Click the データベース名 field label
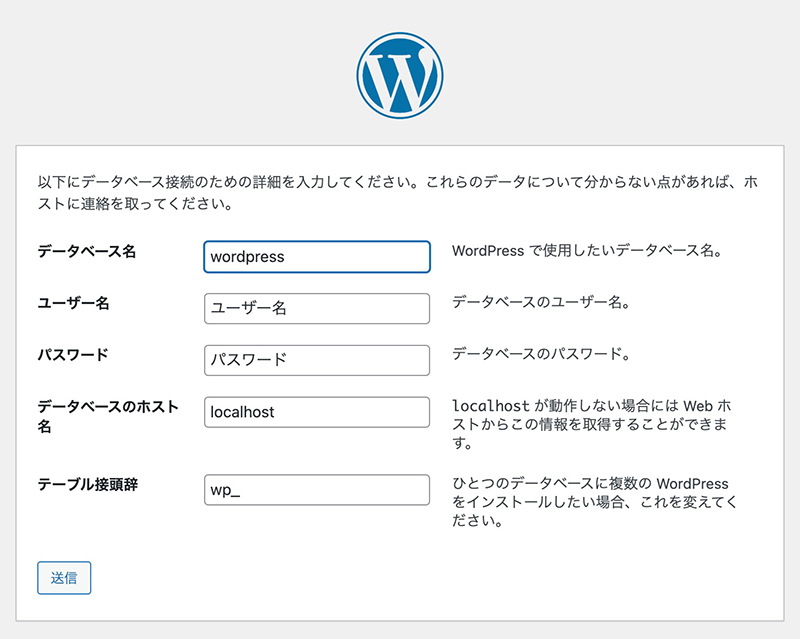800x639 pixels. click(86, 252)
